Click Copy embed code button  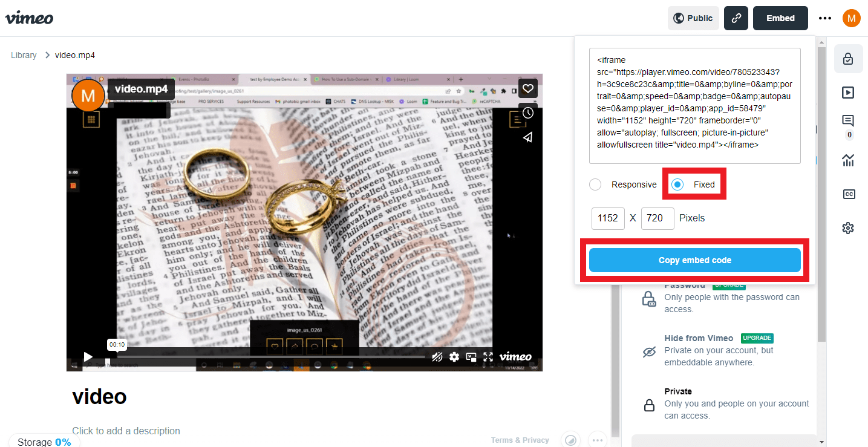pyautogui.click(x=695, y=260)
